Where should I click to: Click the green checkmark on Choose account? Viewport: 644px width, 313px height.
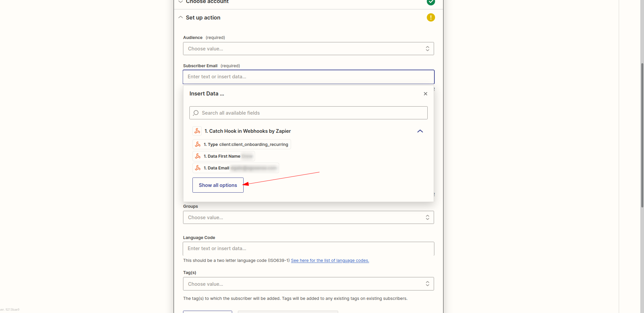tap(431, 2)
